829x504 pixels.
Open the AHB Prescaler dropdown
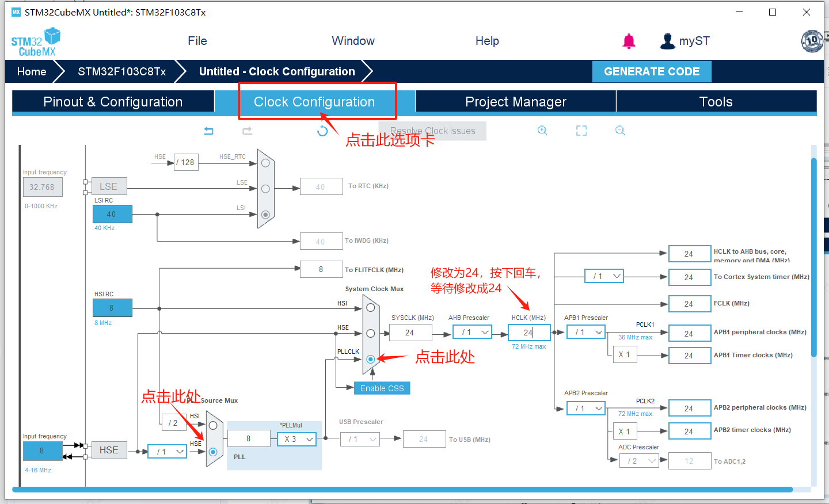coord(473,332)
